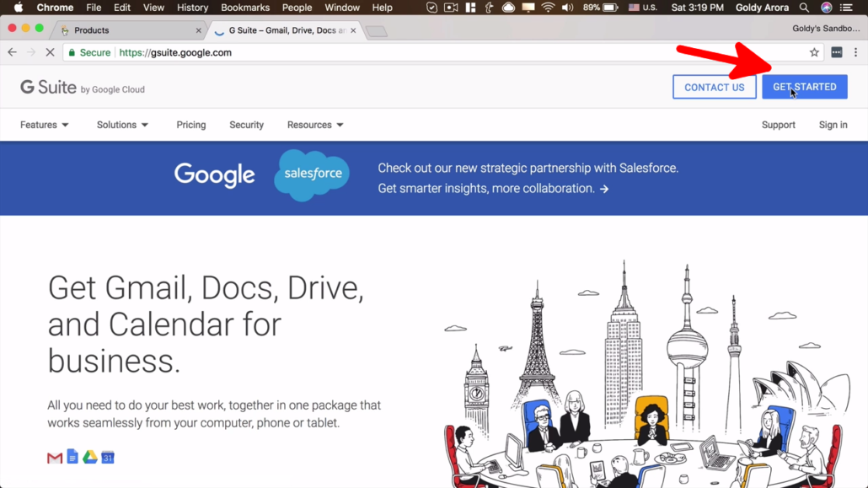This screenshot has width=868, height=488.
Task: Click the address bar URL field
Action: pyautogui.click(x=443, y=52)
